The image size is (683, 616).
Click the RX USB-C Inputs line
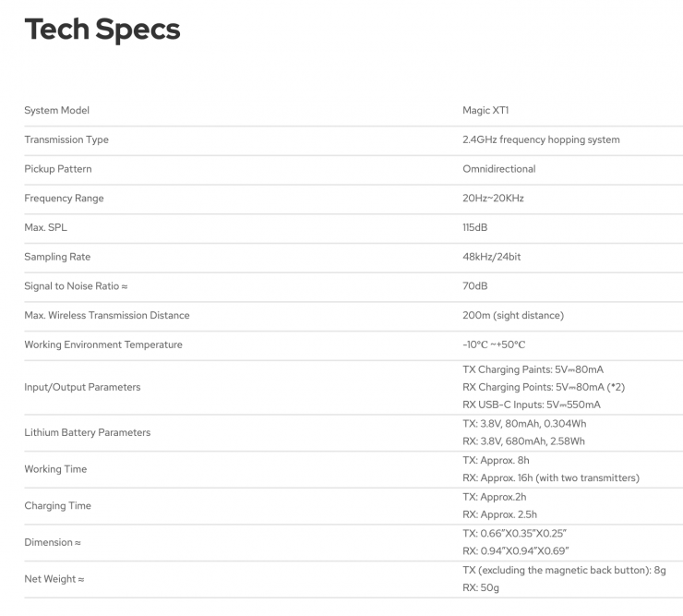pyautogui.click(x=531, y=405)
